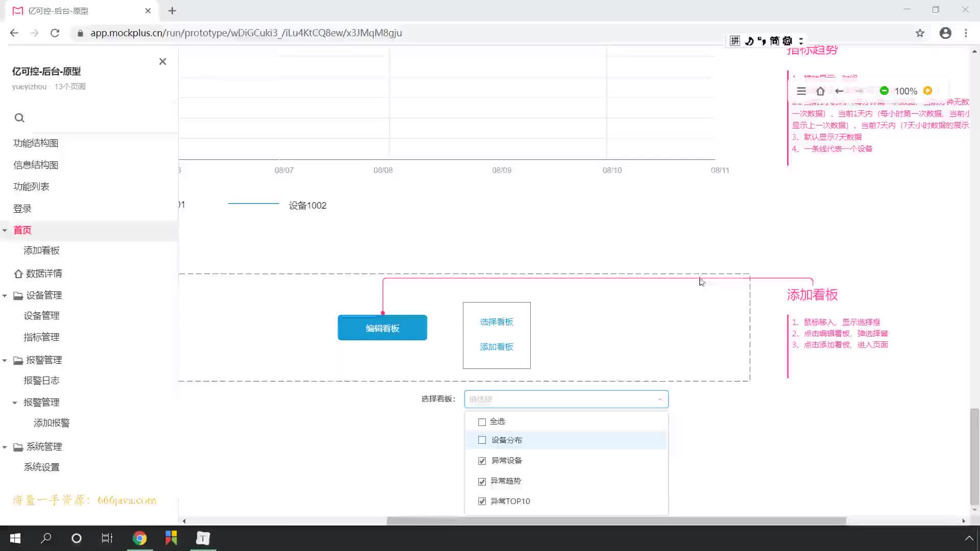Image resolution: width=980 pixels, height=551 pixels.
Task: Bookmark this page with star icon
Action: click(920, 33)
